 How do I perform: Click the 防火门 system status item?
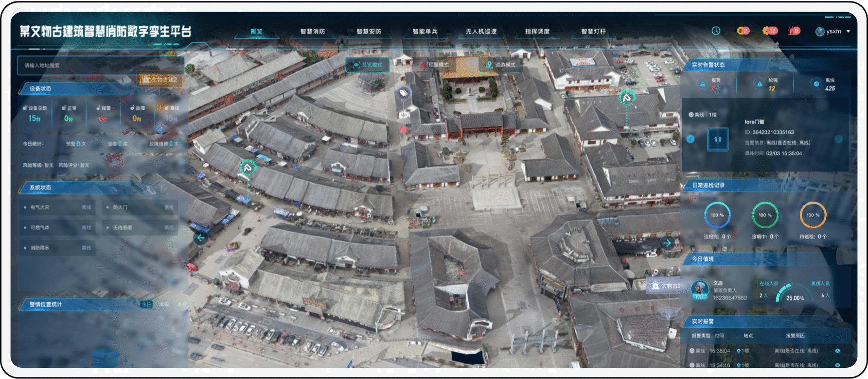(140, 207)
